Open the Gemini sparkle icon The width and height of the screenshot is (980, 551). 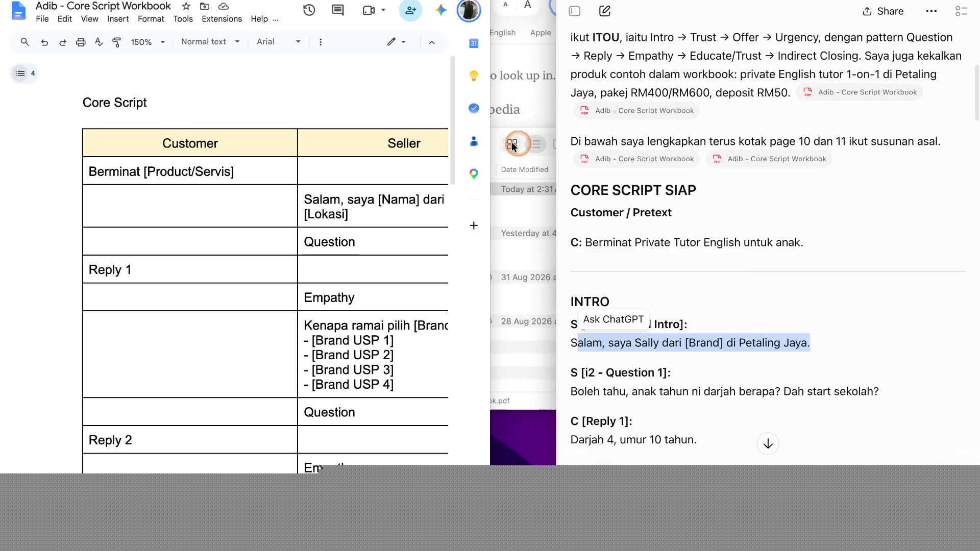point(441,10)
